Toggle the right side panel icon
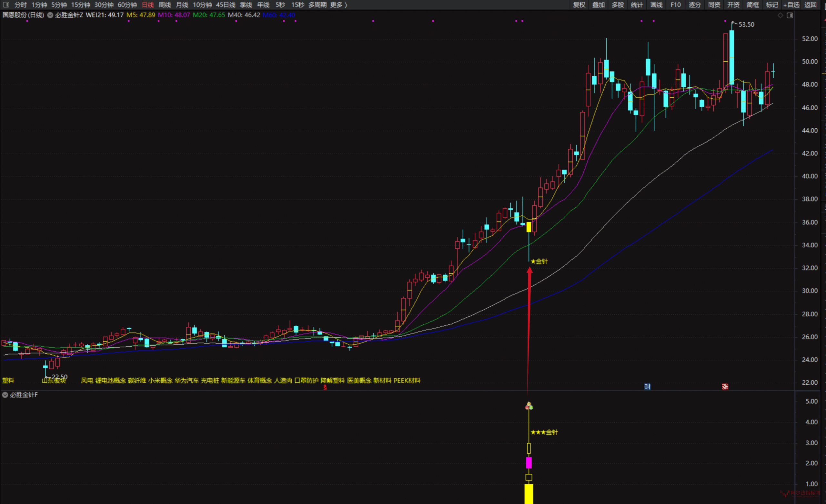 (790, 15)
